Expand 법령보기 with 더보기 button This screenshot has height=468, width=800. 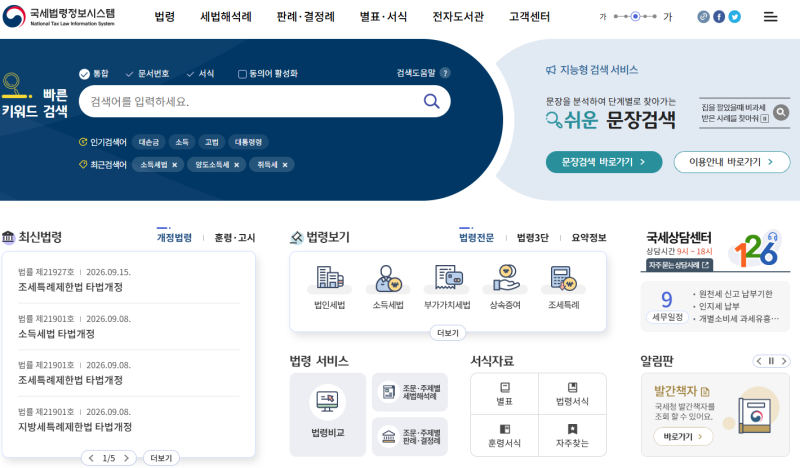(447, 333)
